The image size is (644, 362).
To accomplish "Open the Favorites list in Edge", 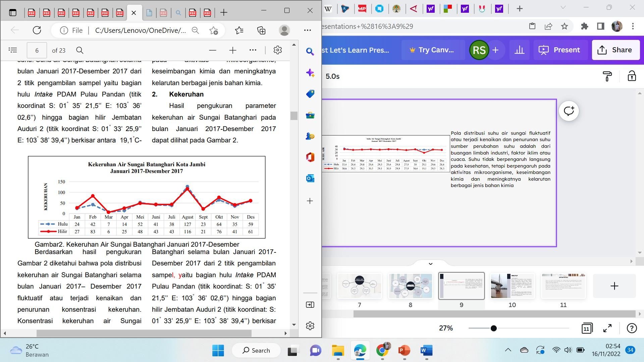I will click(x=239, y=31).
